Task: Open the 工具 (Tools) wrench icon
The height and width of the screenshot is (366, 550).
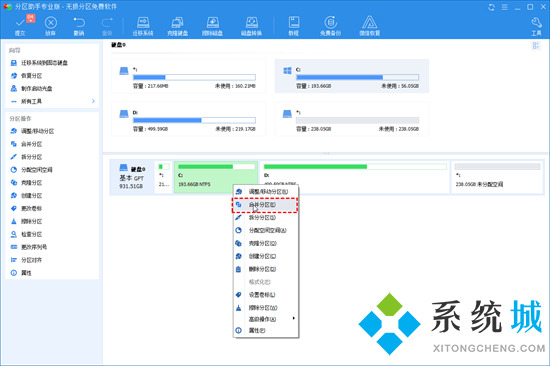Action: coord(536,26)
